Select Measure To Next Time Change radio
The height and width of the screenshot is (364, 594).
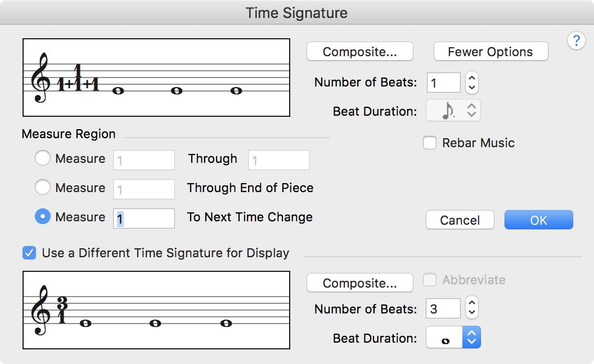(x=43, y=217)
